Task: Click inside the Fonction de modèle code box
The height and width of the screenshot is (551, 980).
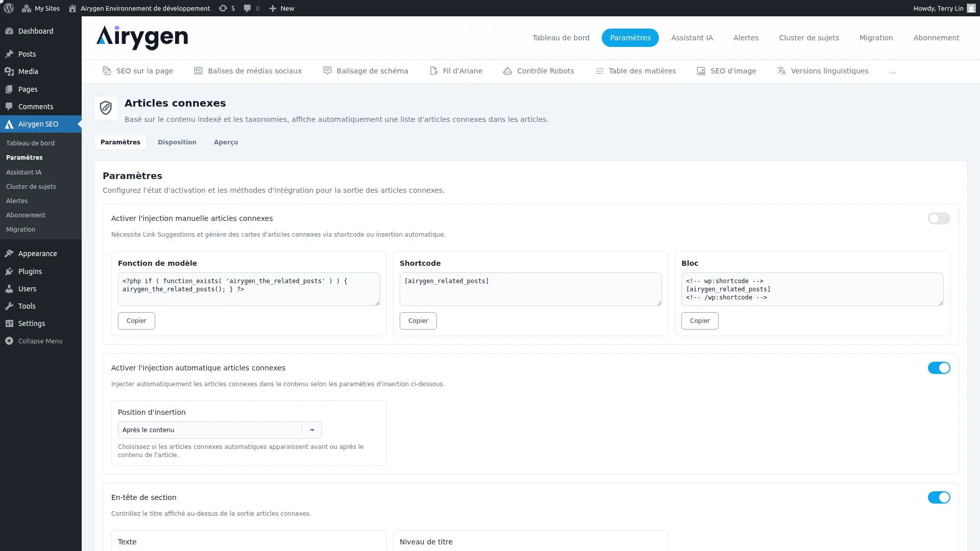Action: click(x=249, y=289)
